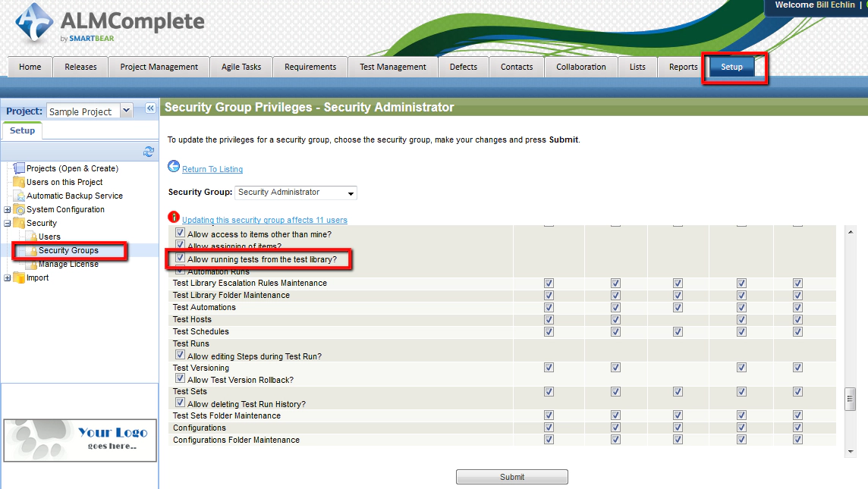Viewport: 868px width, 489px height.
Task: Click the Automatic Backup Service icon
Action: [20, 196]
